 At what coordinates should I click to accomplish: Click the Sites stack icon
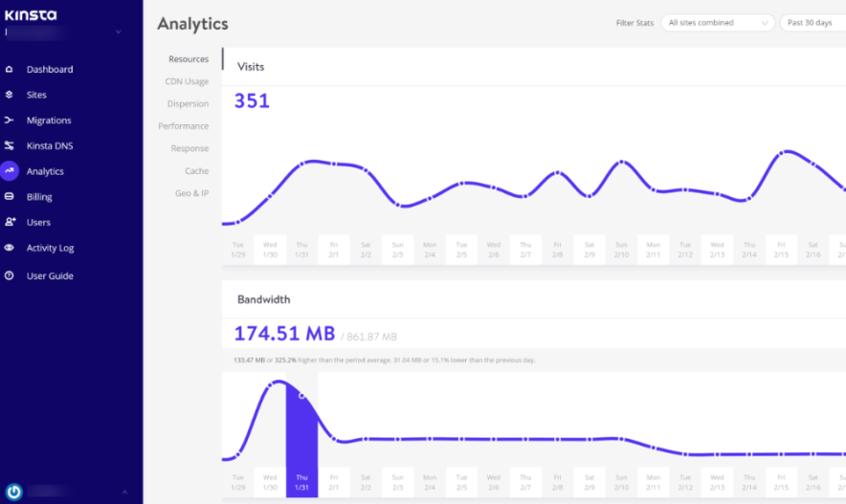(x=10, y=95)
